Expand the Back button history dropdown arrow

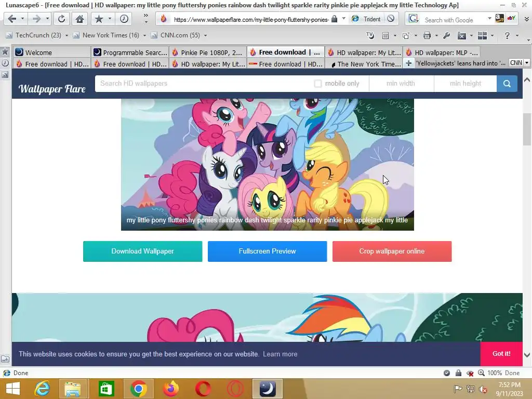[x=22, y=19]
